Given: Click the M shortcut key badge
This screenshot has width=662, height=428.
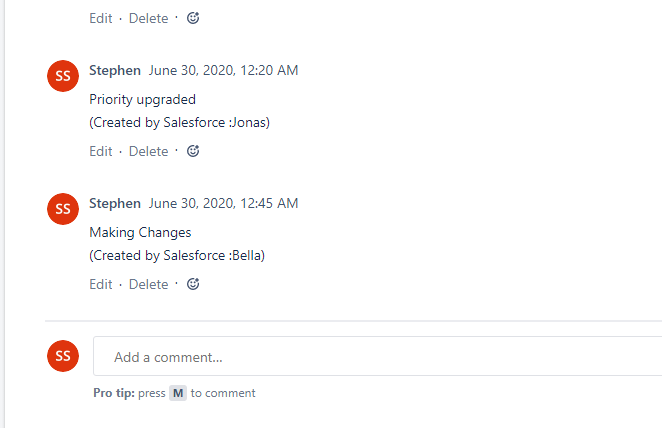Looking at the screenshot, I should [178, 393].
